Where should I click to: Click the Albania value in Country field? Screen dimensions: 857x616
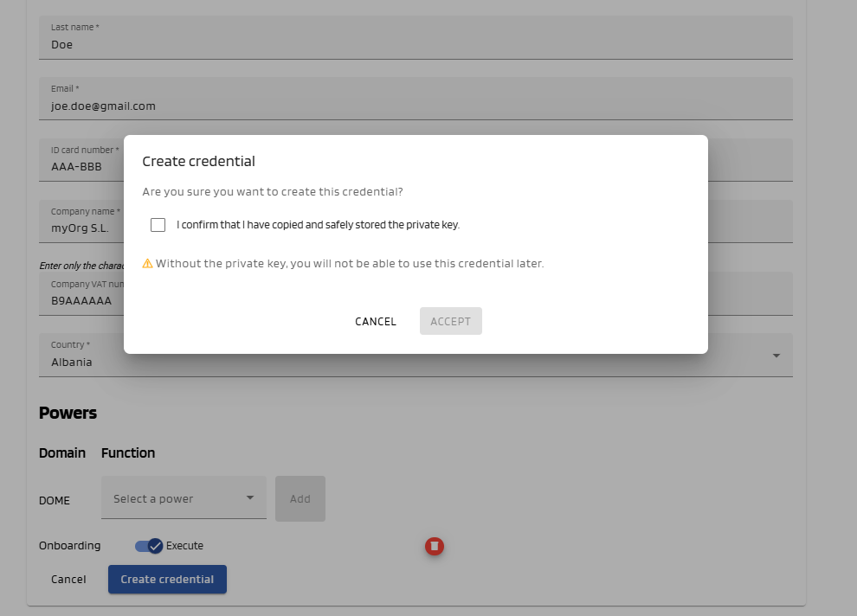(72, 363)
